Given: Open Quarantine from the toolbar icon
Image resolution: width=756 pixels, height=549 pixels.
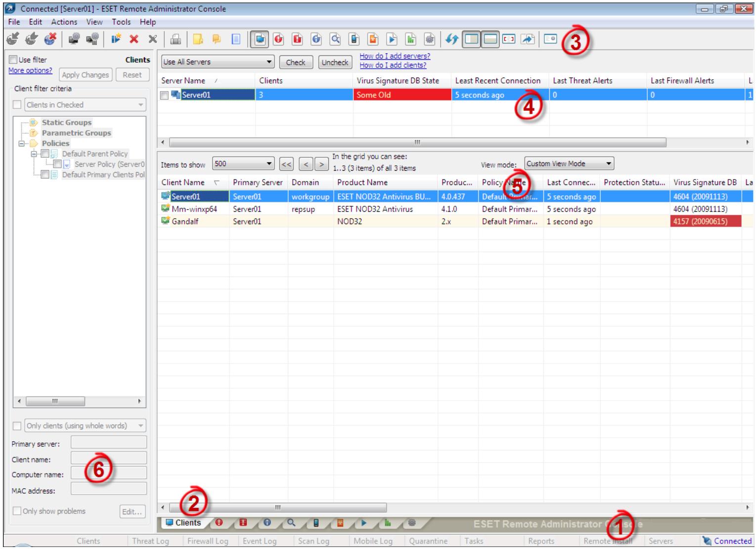Looking at the screenshot, I should pos(373,39).
